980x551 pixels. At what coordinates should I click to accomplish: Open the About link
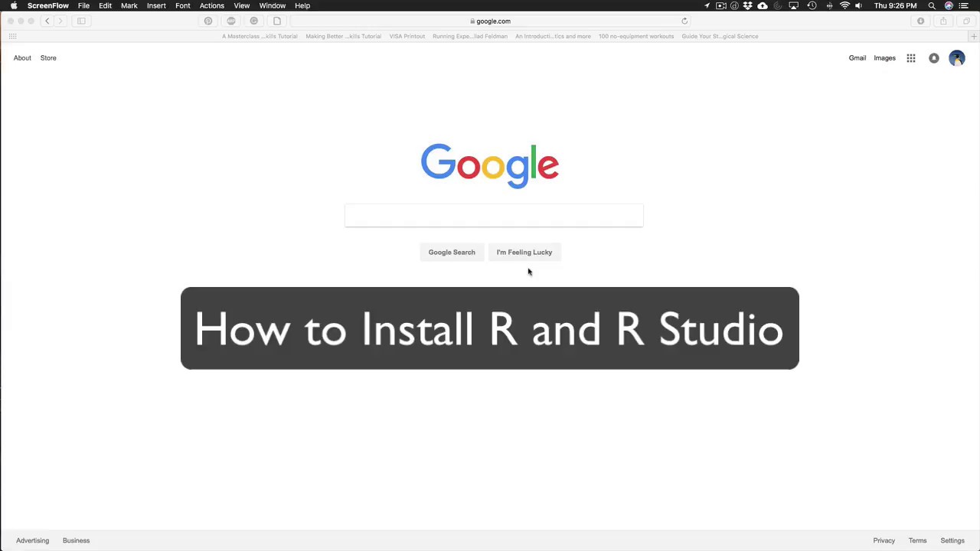pyautogui.click(x=22, y=58)
